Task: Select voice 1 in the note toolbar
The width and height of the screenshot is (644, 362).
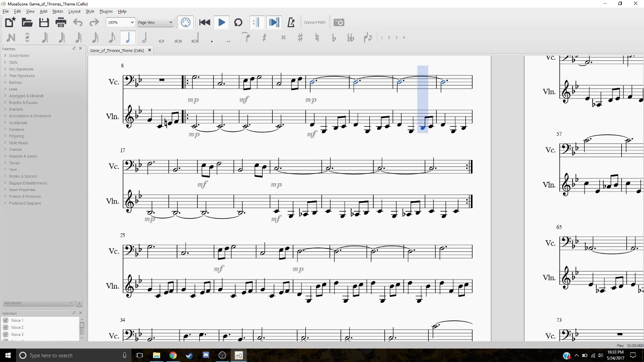Action: point(381,38)
